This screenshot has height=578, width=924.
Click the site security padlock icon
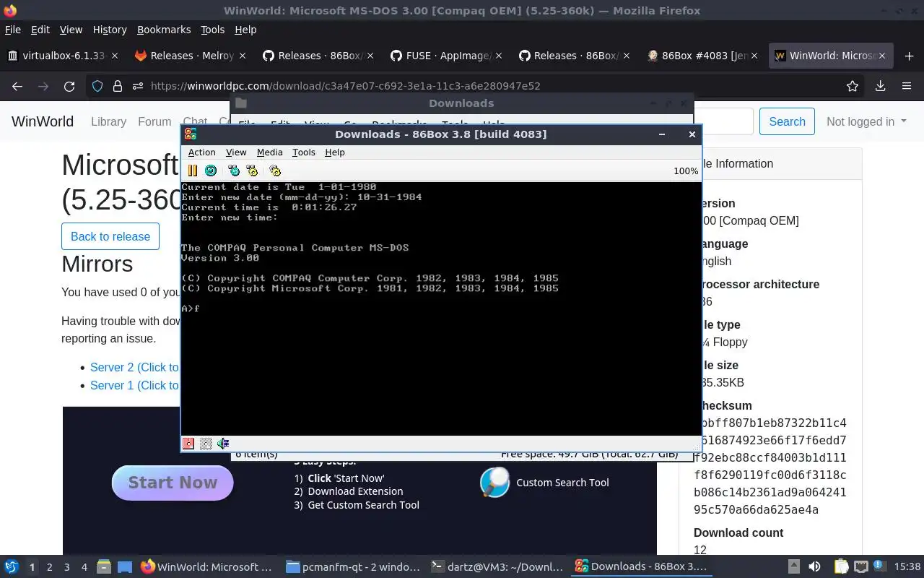[117, 86]
